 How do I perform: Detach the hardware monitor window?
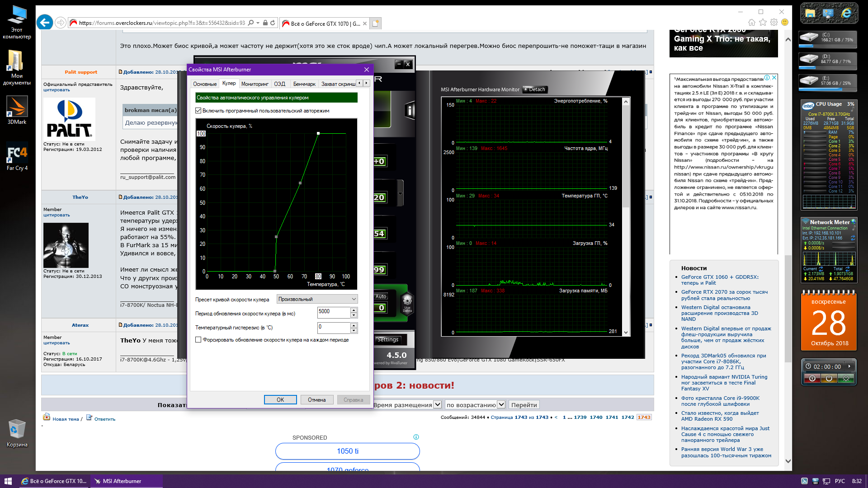click(535, 89)
